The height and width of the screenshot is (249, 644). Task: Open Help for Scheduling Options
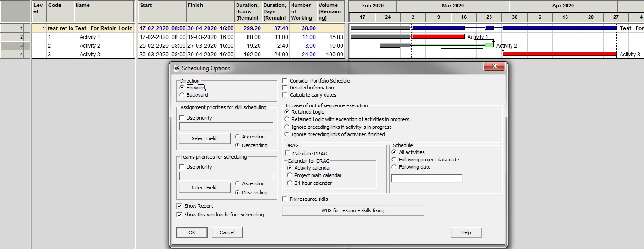(466, 232)
